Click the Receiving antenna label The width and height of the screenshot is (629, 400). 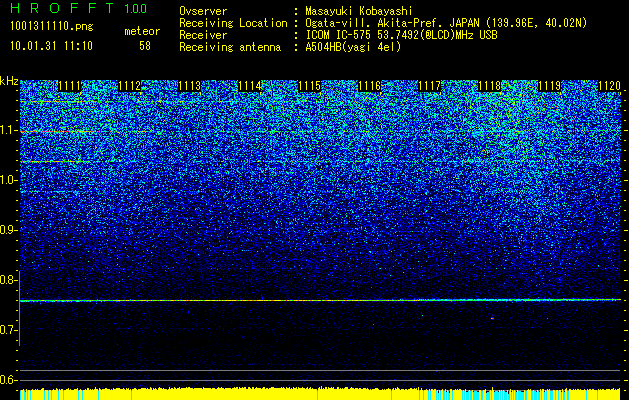coord(230,47)
